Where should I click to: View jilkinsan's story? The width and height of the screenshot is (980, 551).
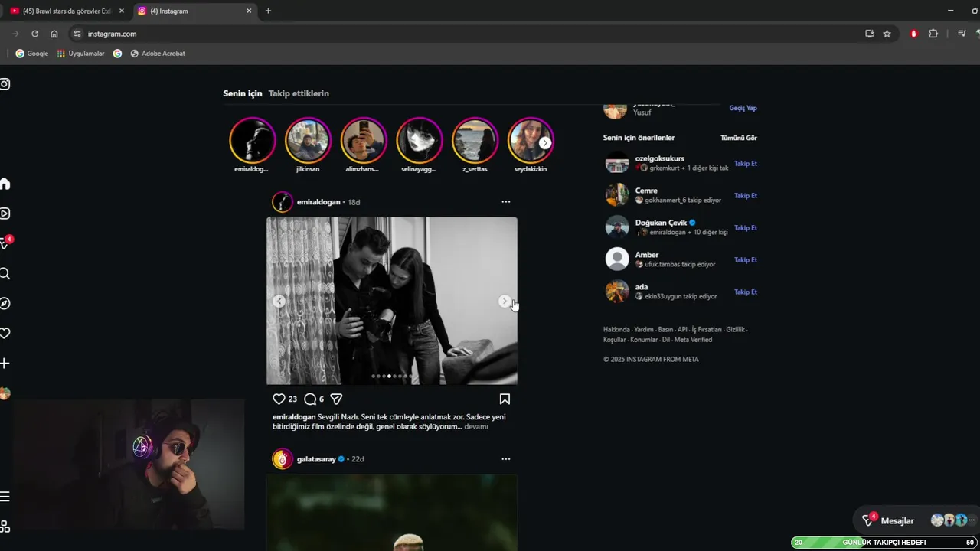click(308, 140)
